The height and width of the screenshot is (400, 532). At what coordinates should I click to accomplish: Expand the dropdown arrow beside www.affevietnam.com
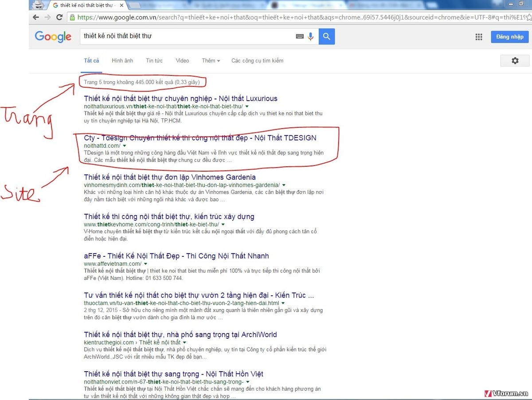(145, 264)
